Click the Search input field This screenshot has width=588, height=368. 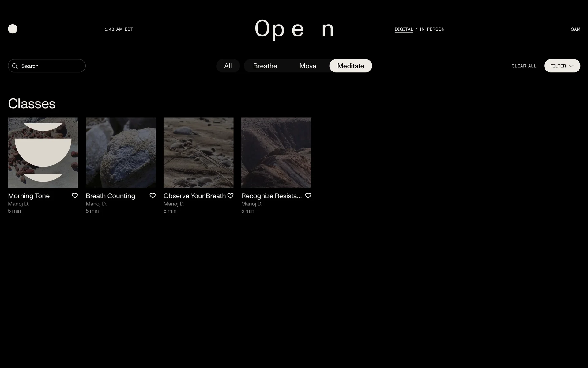coord(51,66)
